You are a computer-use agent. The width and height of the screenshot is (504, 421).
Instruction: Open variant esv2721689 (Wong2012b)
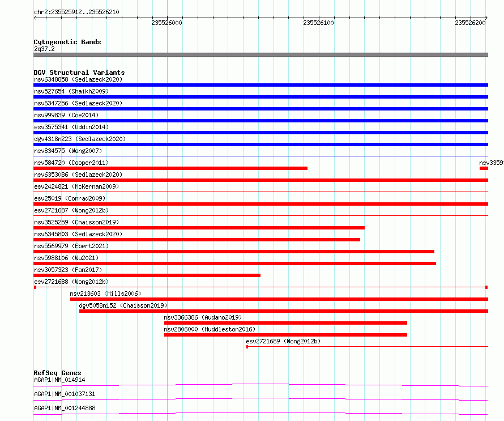283,341
